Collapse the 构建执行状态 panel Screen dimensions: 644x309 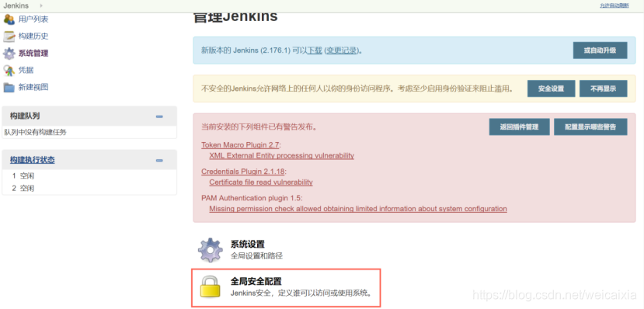[159, 161]
